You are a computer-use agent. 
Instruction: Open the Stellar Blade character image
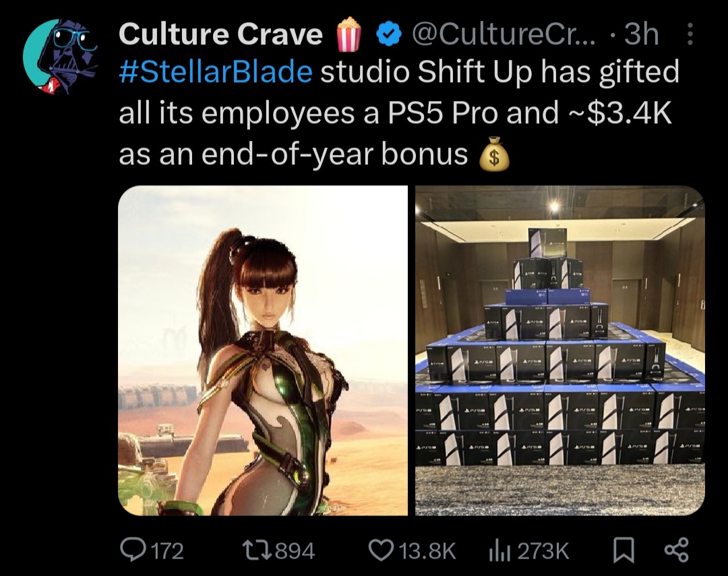[263, 350]
